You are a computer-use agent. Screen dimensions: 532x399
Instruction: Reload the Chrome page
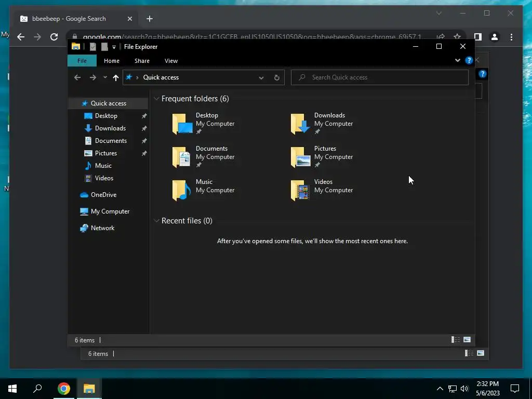click(x=54, y=37)
